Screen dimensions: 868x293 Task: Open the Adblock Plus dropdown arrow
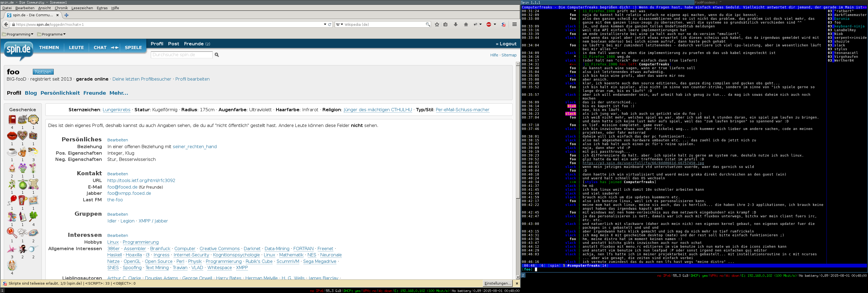pos(495,25)
